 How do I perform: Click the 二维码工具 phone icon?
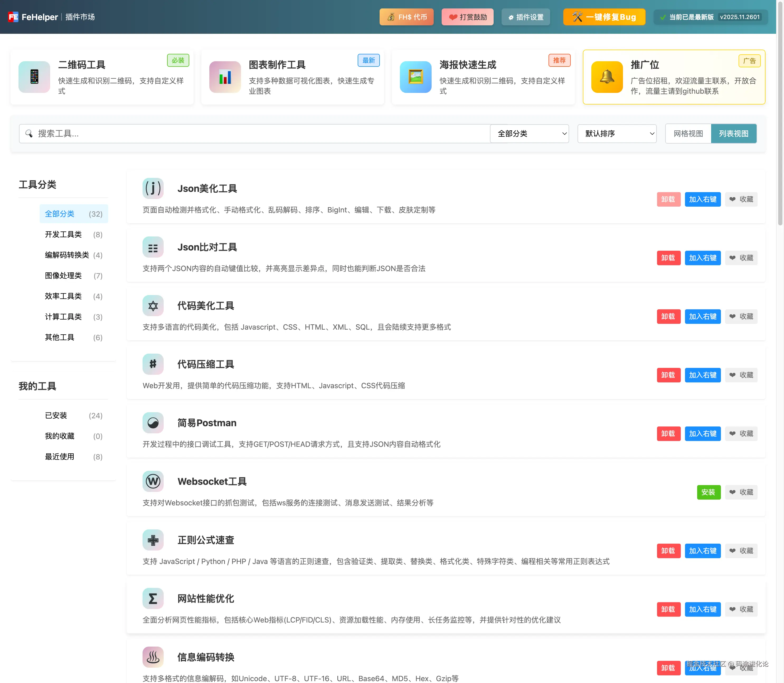click(x=34, y=77)
